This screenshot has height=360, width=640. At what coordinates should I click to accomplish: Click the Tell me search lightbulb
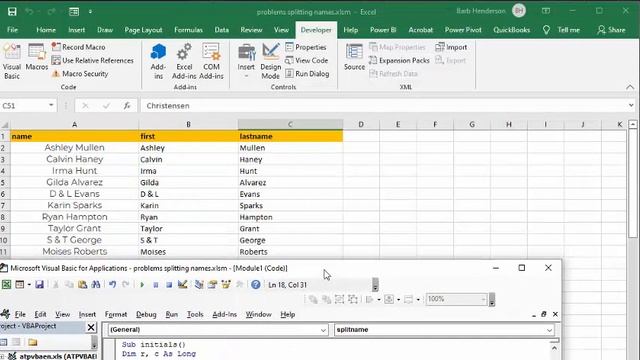(547, 30)
